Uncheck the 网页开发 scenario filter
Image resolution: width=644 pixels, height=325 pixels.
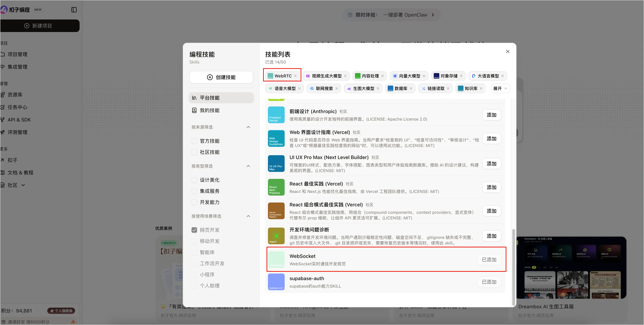(x=194, y=230)
